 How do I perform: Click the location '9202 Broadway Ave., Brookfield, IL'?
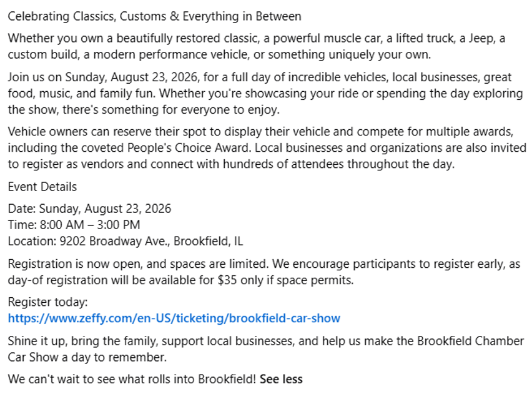click(x=151, y=241)
